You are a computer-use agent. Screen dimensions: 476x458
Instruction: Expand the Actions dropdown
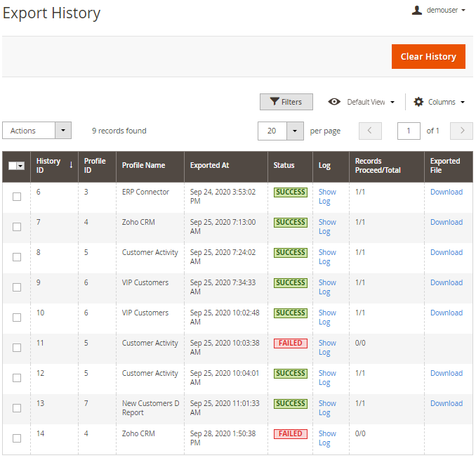[63, 131]
